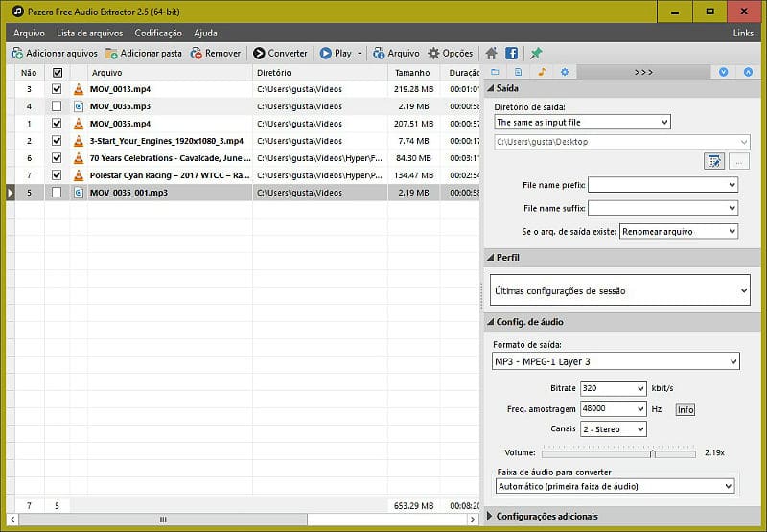The image size is (767, 532).
Task: Start conversion with the Converter button
Action: (x=280, y=54)
